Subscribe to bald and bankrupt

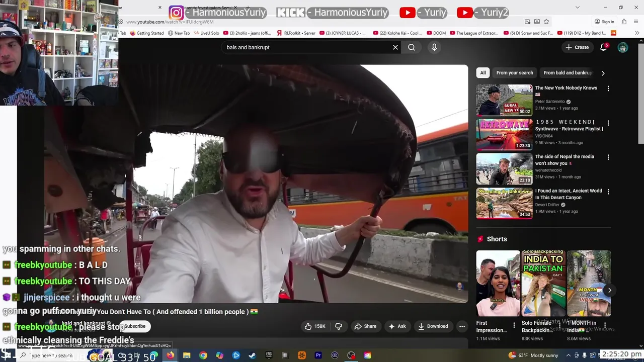click(x=134, y=326)
